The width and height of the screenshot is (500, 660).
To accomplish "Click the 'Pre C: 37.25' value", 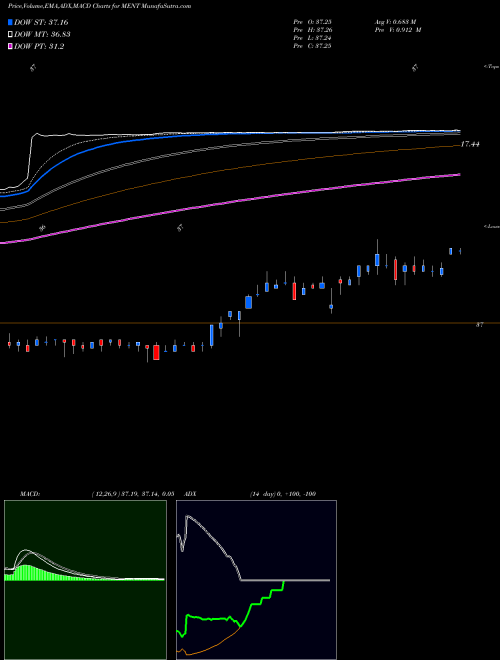I will coord(312,46).
